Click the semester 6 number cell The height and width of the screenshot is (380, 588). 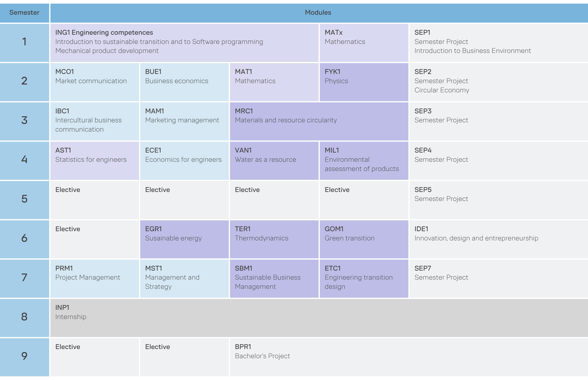click(24, 239)
